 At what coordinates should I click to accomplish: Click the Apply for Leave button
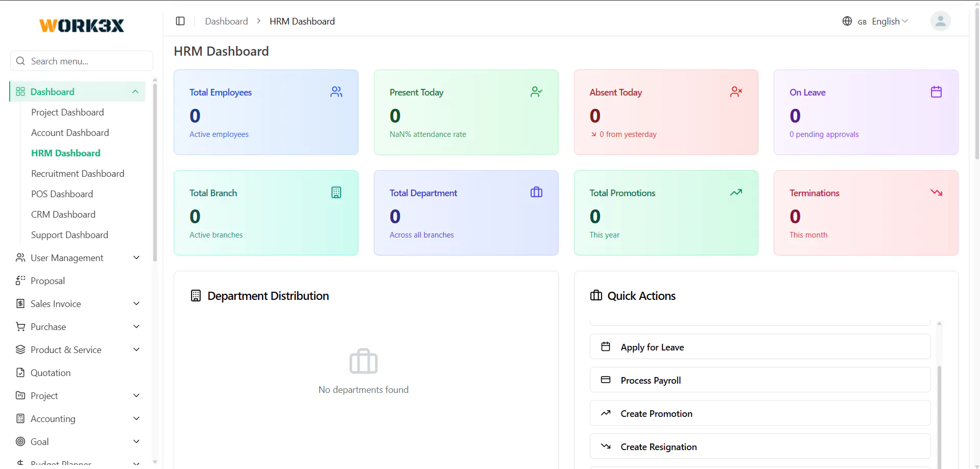tap(760, 346)
